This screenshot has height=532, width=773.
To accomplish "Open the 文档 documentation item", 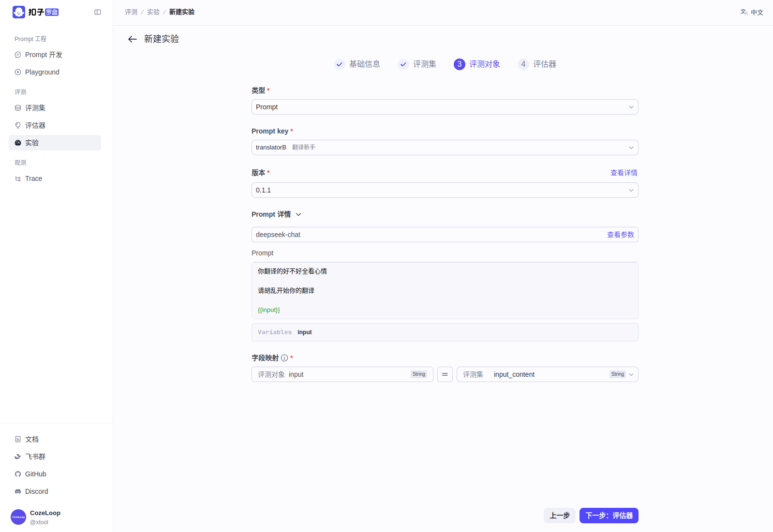I will pos(32,439).
